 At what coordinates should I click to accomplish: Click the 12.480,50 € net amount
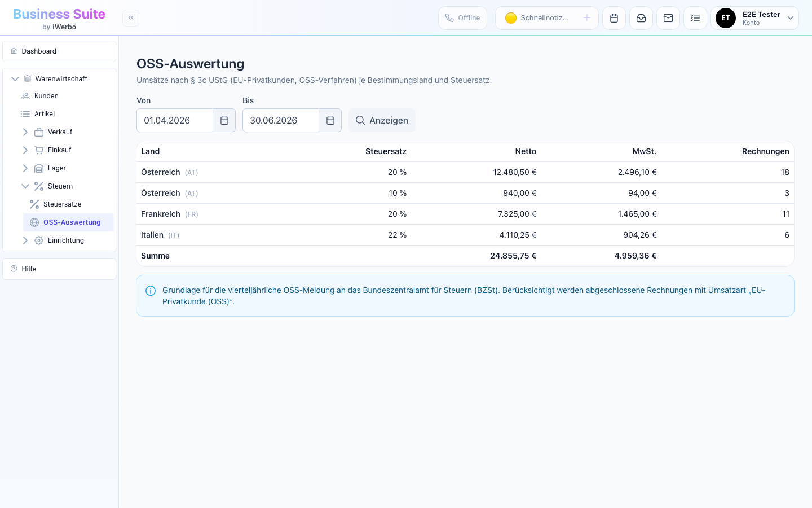pos(514,172)
